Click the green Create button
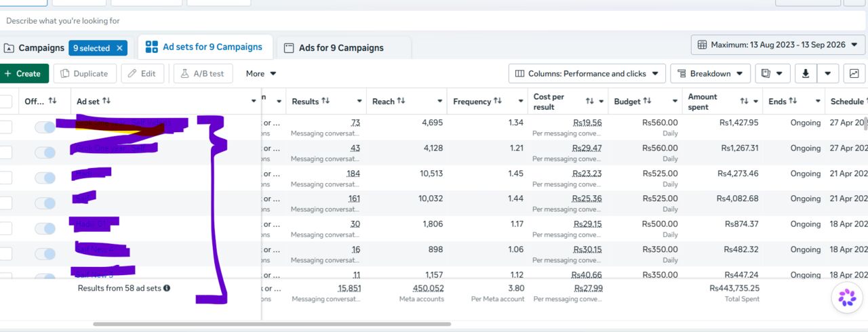This screenshot has height=332, width=868. point(24,73)
